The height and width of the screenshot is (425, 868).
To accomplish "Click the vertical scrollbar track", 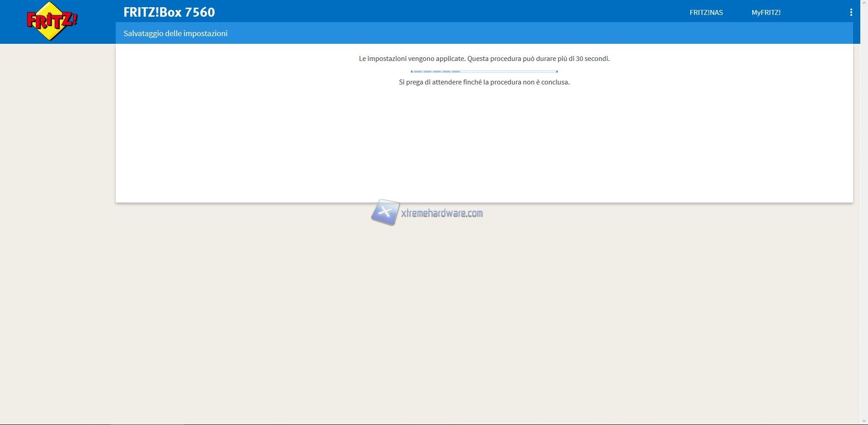I will (864, 226).
